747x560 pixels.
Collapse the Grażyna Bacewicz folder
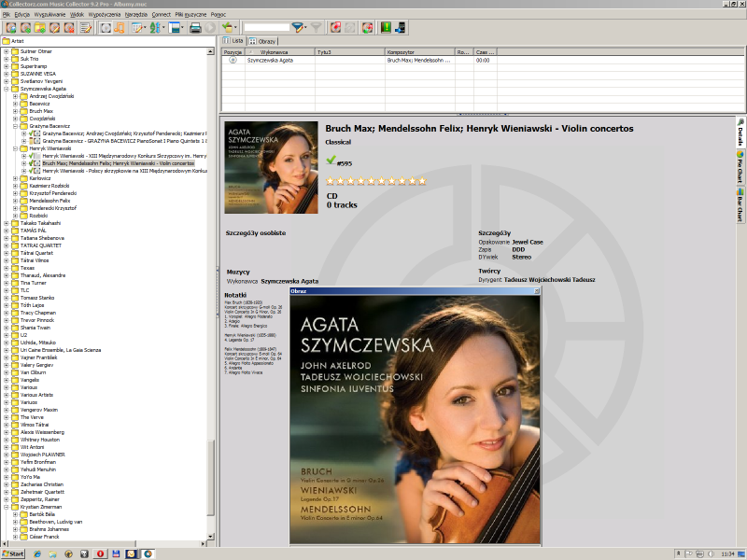(x=15, y=126)
